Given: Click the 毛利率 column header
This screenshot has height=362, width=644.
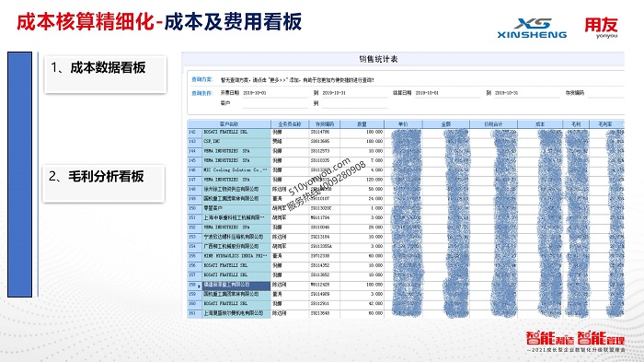Looking at the screenshot, I should click(605, 123).
